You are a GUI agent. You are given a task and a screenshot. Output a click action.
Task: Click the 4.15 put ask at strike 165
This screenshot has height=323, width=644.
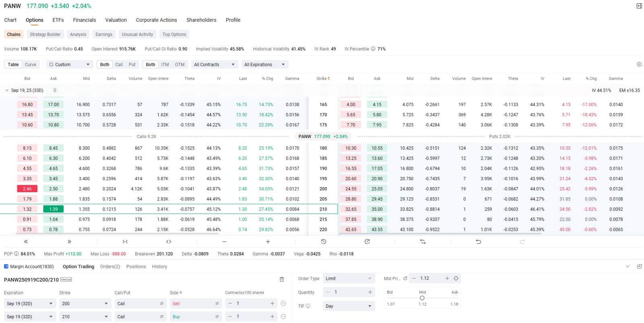tap(377, 105)
